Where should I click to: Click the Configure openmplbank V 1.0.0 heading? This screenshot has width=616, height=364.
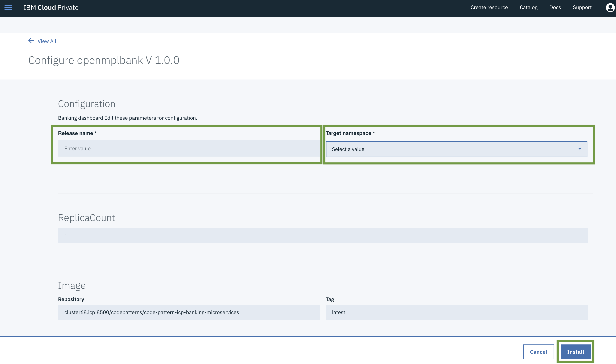click(104, 60)
